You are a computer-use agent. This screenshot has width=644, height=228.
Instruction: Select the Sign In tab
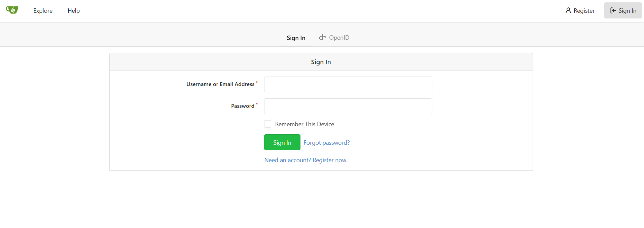(x=296, y=38)
